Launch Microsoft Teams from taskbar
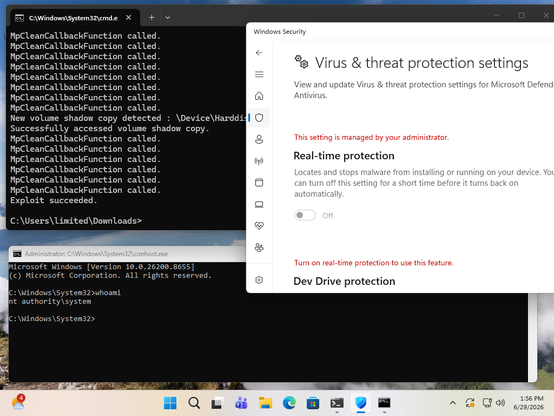This screenshot has width=554, height=416. (241, 403)
